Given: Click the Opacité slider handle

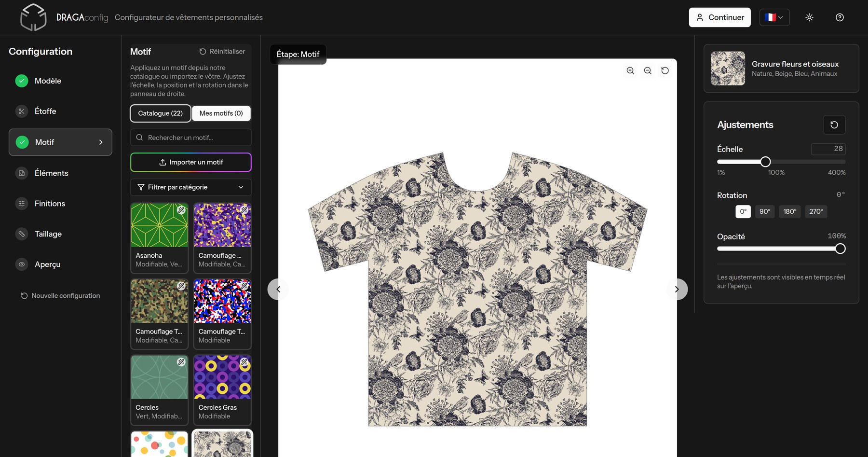Looking at the screenshot, I should (x=840, y=249).
